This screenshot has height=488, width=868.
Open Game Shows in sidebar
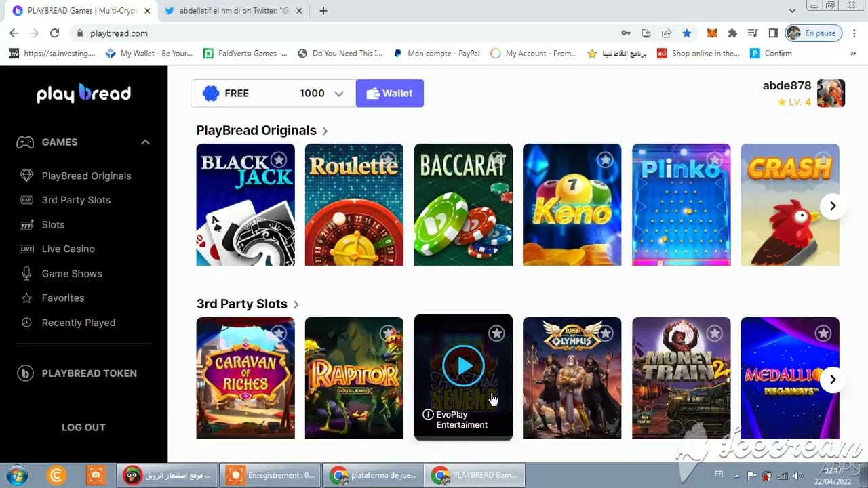(72, 274)
